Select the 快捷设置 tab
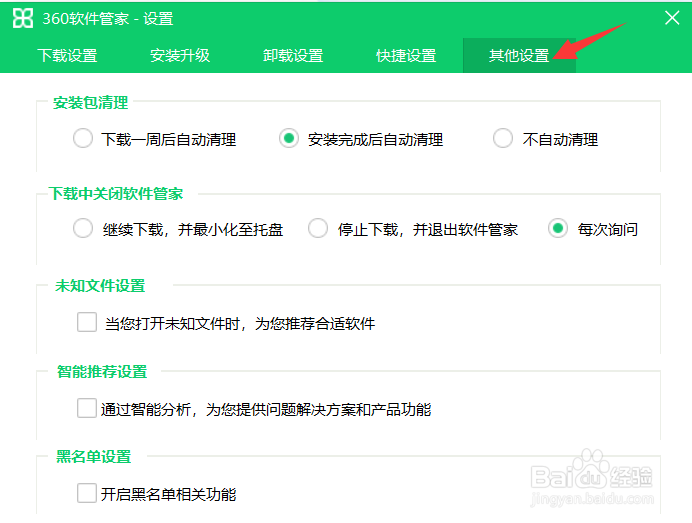 (406, 56)
